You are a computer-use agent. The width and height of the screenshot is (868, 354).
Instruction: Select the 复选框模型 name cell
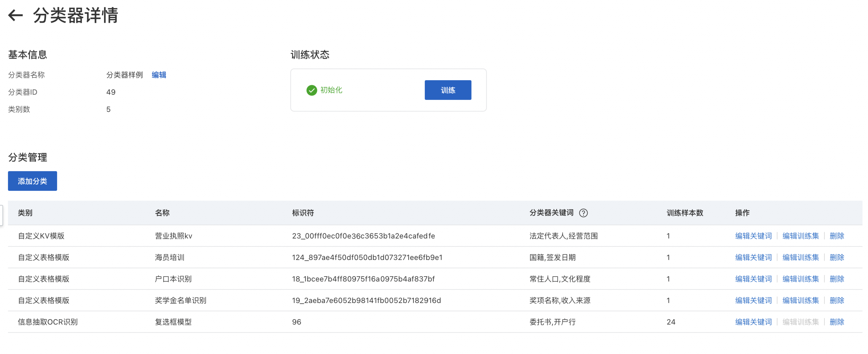pos(173,322)
